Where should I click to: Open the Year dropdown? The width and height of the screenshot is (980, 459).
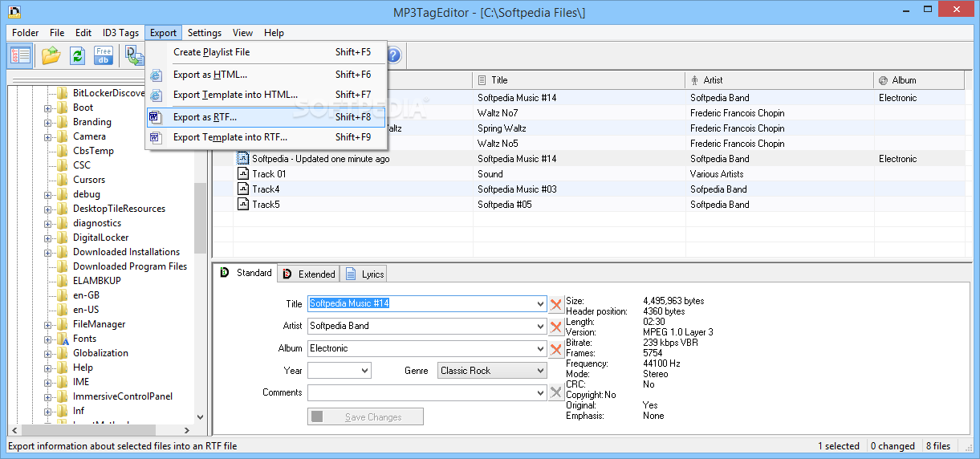(364, 371)
